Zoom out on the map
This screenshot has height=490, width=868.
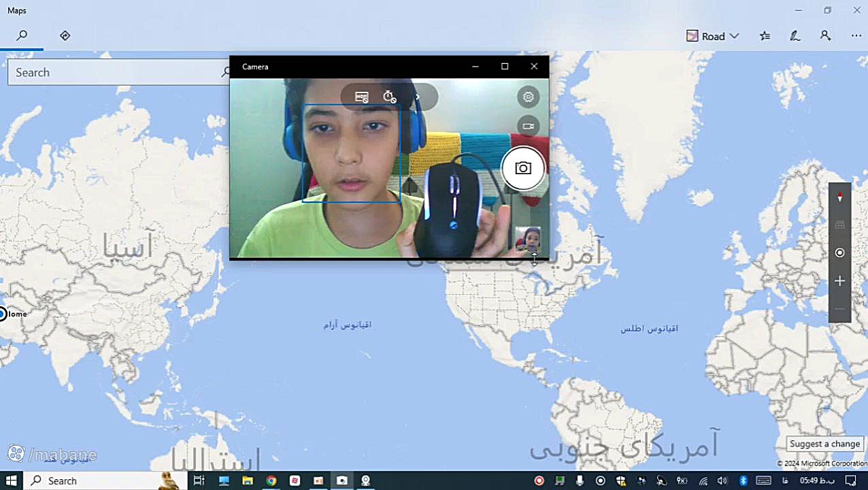(x=839, y=309)
